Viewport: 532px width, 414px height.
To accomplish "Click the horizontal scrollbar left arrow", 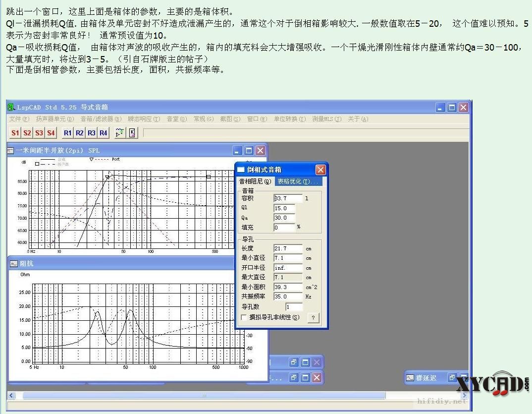I will pyautogui.click(x=11, y=395).
